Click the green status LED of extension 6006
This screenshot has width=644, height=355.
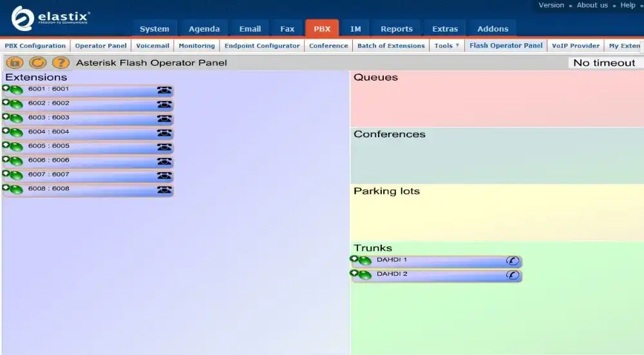17,162
